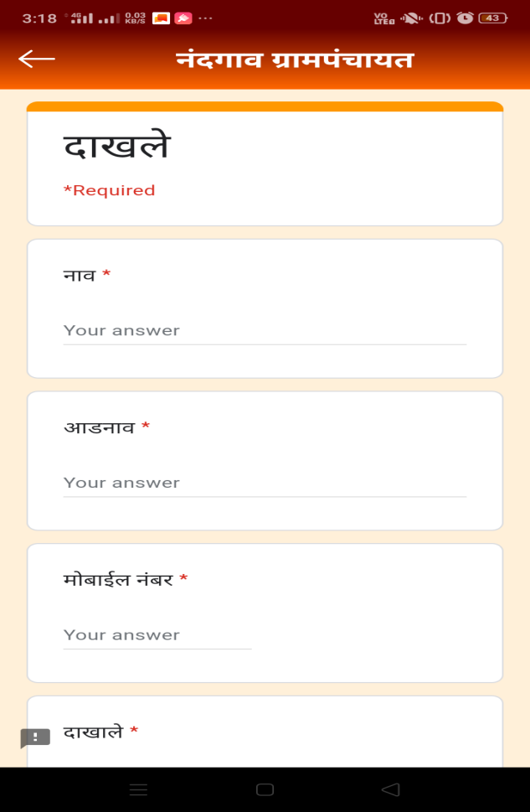Viewport: 530px width, 812px height.
Task: Open the report feedback icon
Action: click(x=35, y=737)
